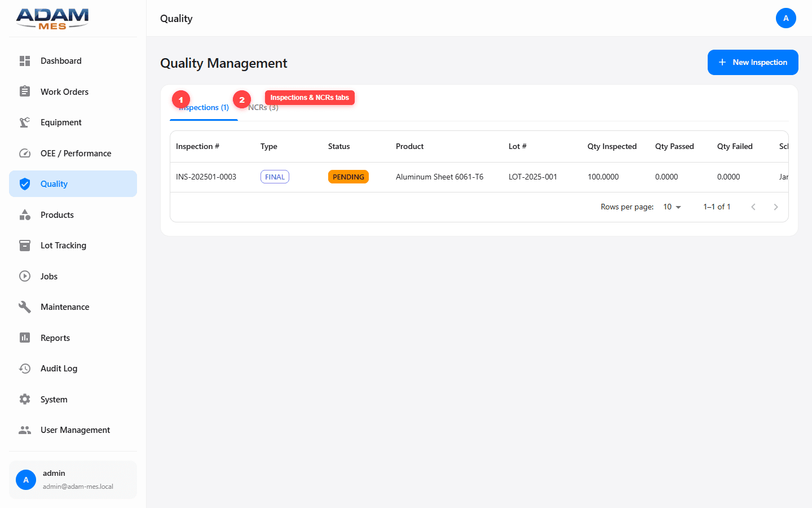Open the Rows per page dropdown

click(x=671, y=207)
